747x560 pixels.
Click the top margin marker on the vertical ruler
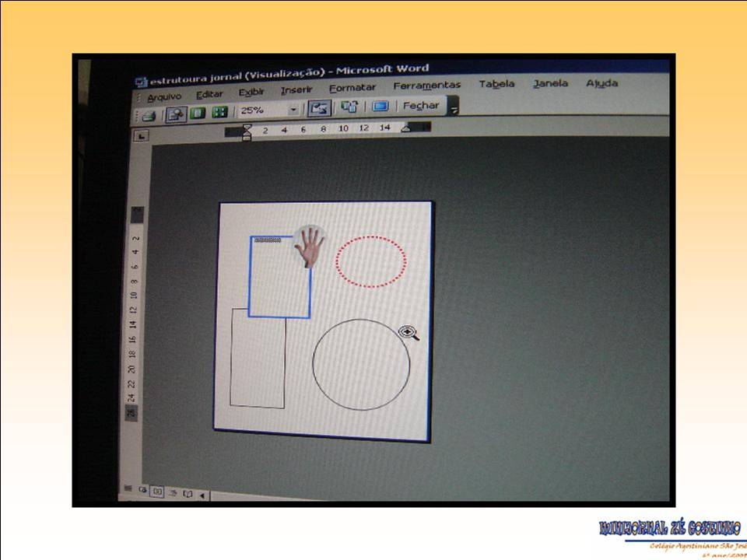click(137, 215)
